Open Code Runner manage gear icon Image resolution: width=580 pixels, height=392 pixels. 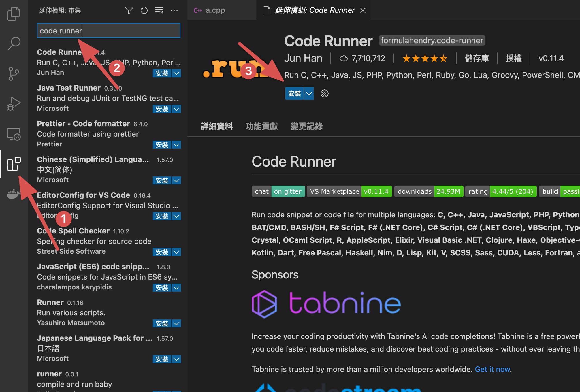325,93
